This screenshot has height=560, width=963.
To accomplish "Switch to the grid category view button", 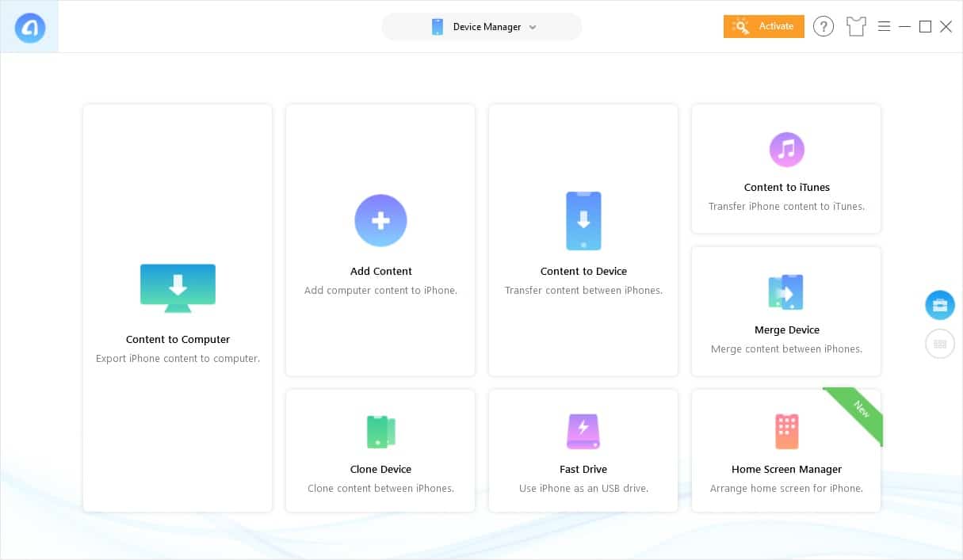I will 940,345.
